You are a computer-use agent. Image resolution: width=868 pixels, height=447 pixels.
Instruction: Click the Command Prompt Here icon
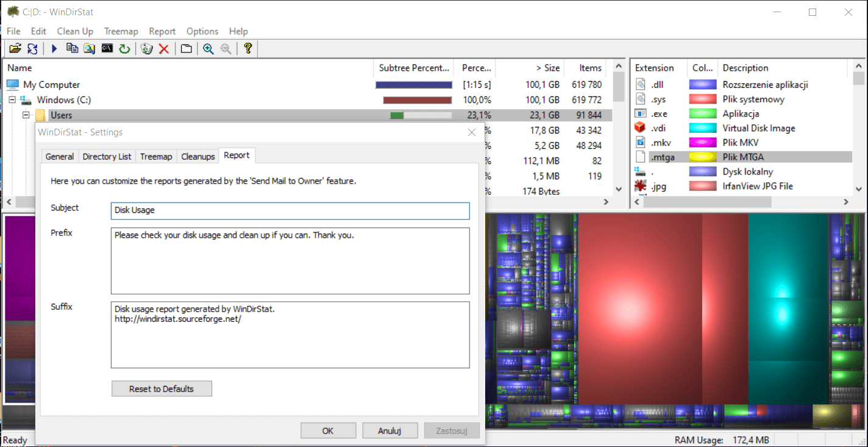[107, 49]
